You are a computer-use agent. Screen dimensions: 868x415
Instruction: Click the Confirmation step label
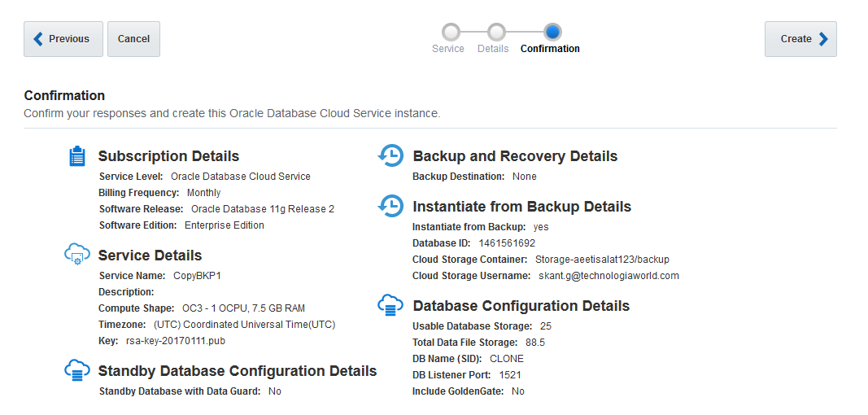[550, 49]
